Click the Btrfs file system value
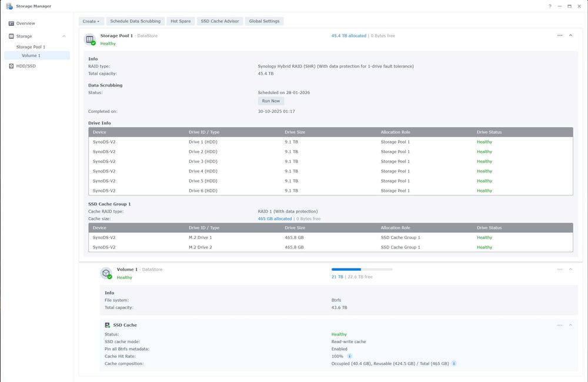Image resolution: width=588 pixels, height=382 pixels. point(336,300)
